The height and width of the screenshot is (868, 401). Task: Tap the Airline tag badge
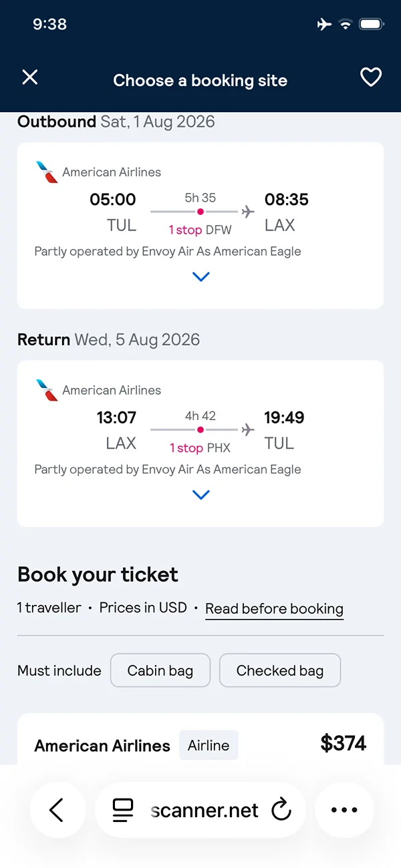point(209,745)
